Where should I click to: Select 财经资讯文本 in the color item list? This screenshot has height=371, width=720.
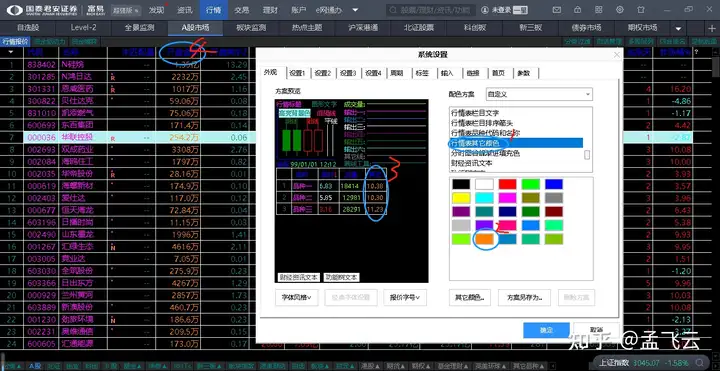(x=472, y=163)
